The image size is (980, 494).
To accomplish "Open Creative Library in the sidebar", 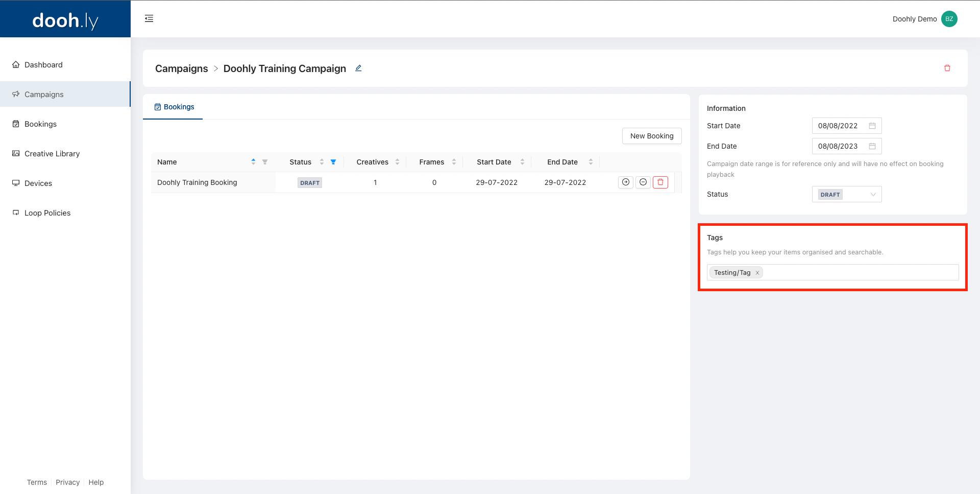I will pyautogui.click(x=65, y=154).
